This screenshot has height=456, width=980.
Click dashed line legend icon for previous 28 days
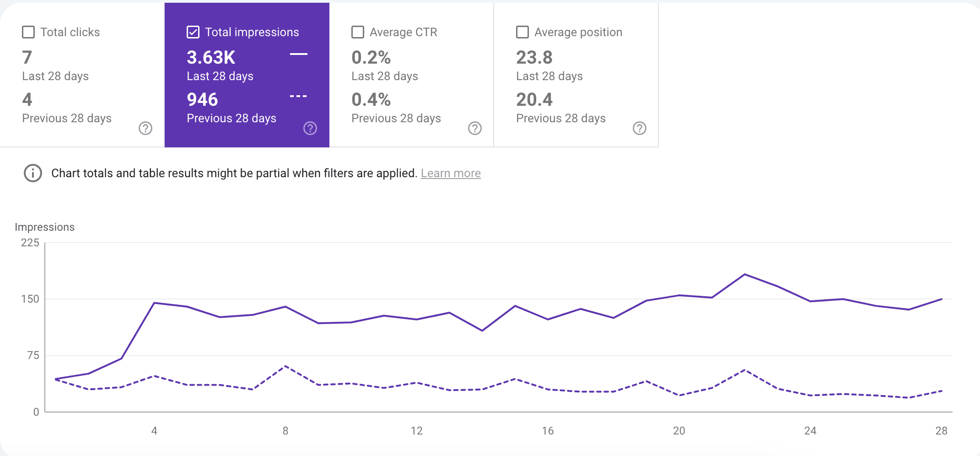298,97
